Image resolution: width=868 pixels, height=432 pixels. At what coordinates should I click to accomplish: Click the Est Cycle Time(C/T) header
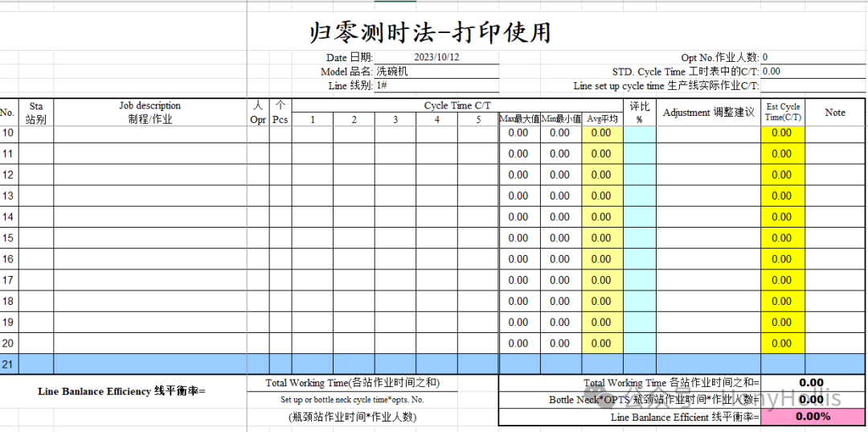click(x=783, y=113)
